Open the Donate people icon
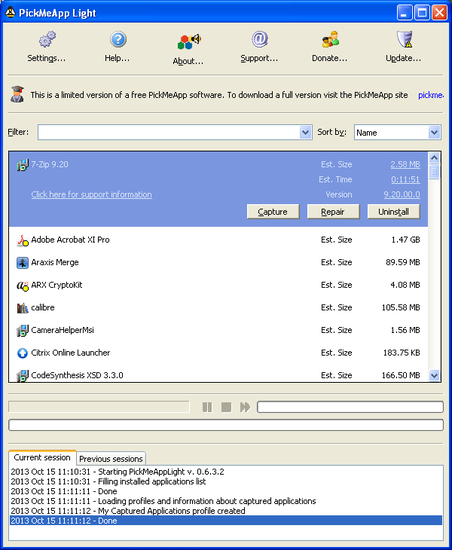 330,39
